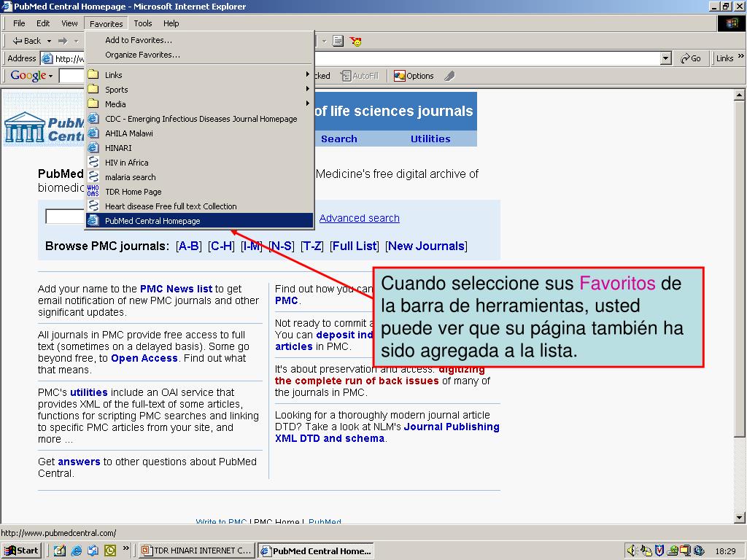The width and height of the screenshot is (747, 560).
Task: Click the PMC News list link
Action: 176,289
